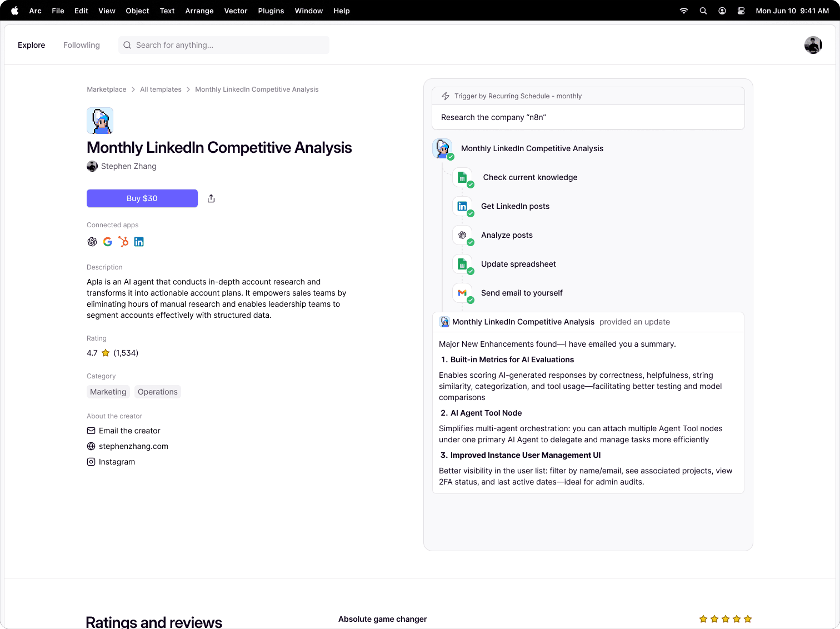
Task: Click the Absolute game changer review title
Action: coord(383,619)
